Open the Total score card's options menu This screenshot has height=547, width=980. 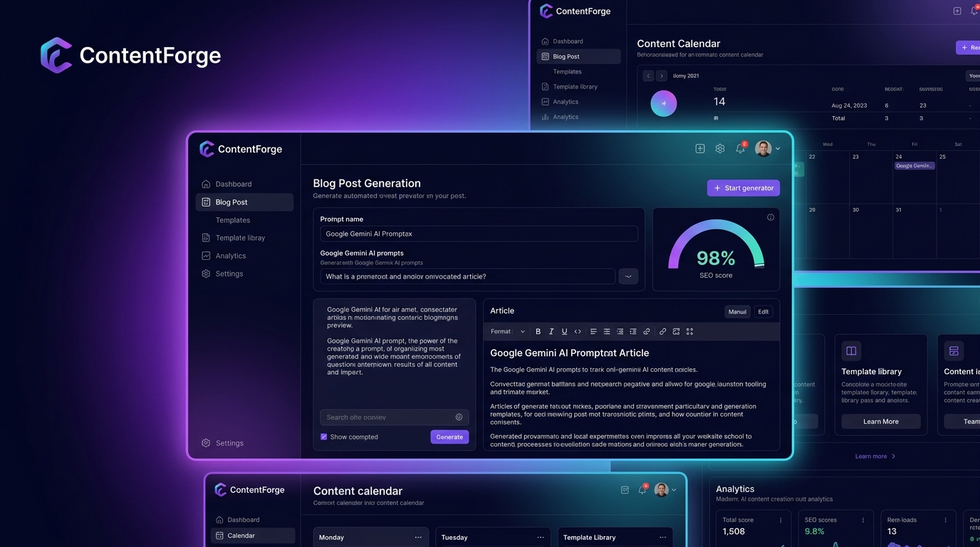[781, 520]
